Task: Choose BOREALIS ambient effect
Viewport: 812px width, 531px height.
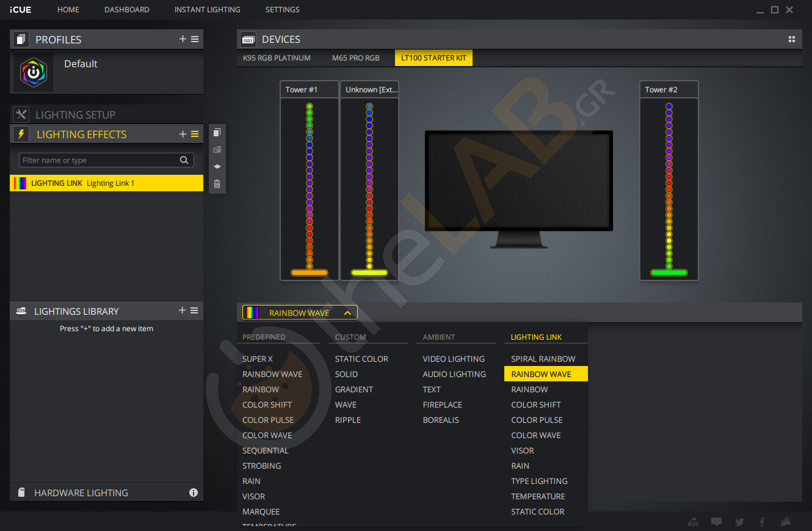Action: pos(441,420)
